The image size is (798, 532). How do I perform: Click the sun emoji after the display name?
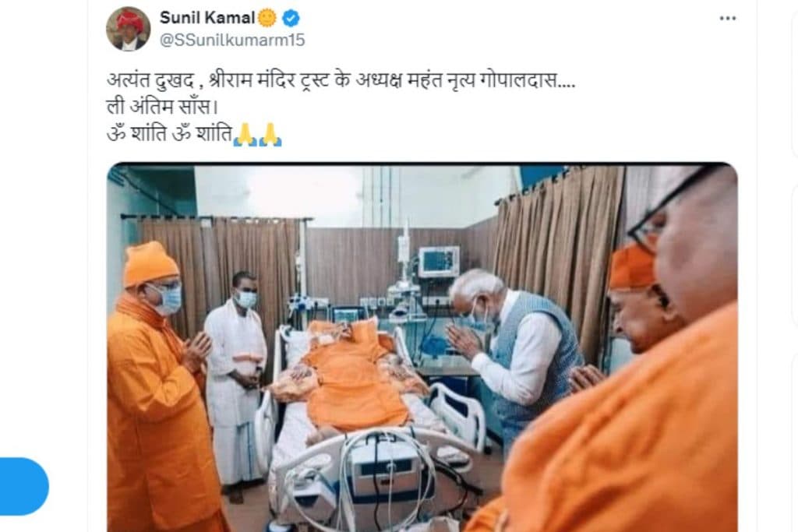(x=267, y=19)
